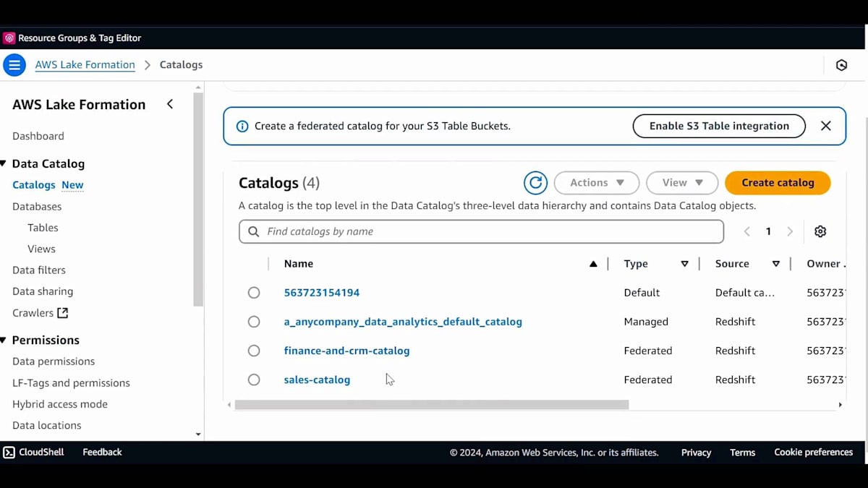868x488 pixels.
Task: Click Federated type in finance-and-crm-catalog row
Action: click(x=648, y=351)
